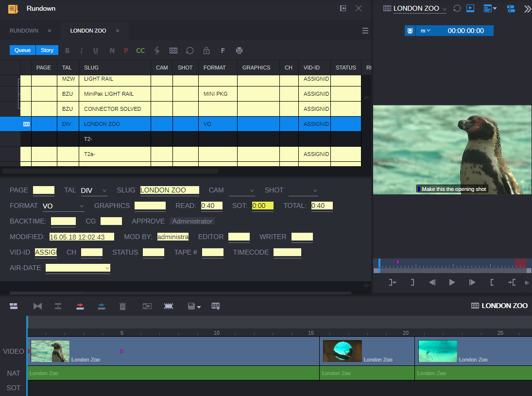Image resolution: width=532 pixels, height=396 pixels.
Task: Select the LONDON ZOO tab
Action: point(88,31)
